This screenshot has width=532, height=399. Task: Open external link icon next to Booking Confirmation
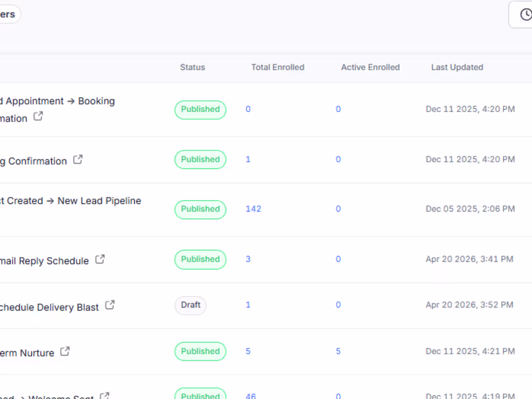[x=78, y=159]
